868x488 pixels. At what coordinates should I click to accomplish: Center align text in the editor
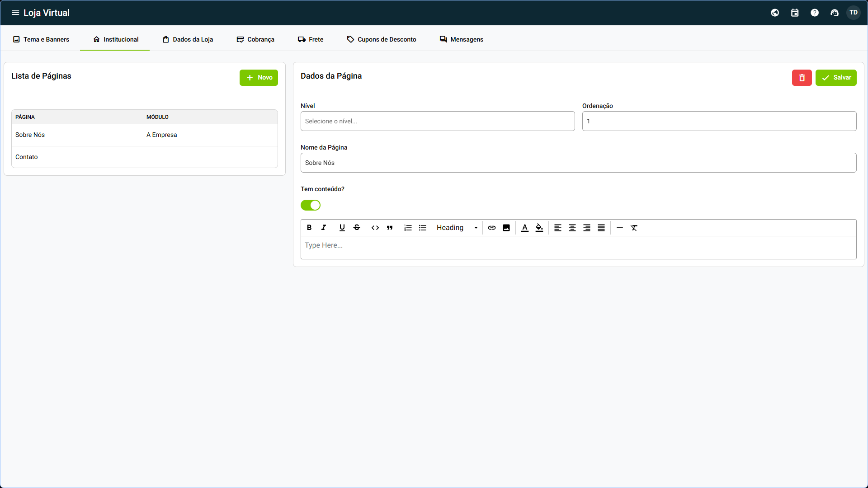pos(572,228)
